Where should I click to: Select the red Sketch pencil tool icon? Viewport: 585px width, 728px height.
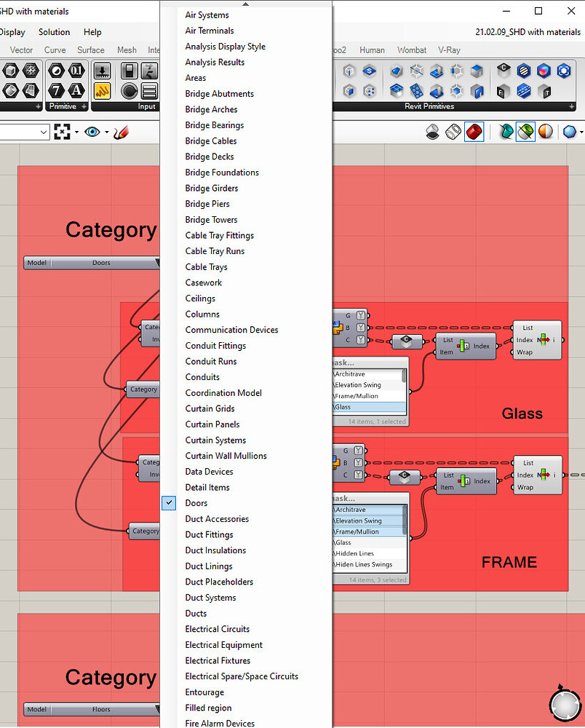pyautogui.click(x=121, y=132)
